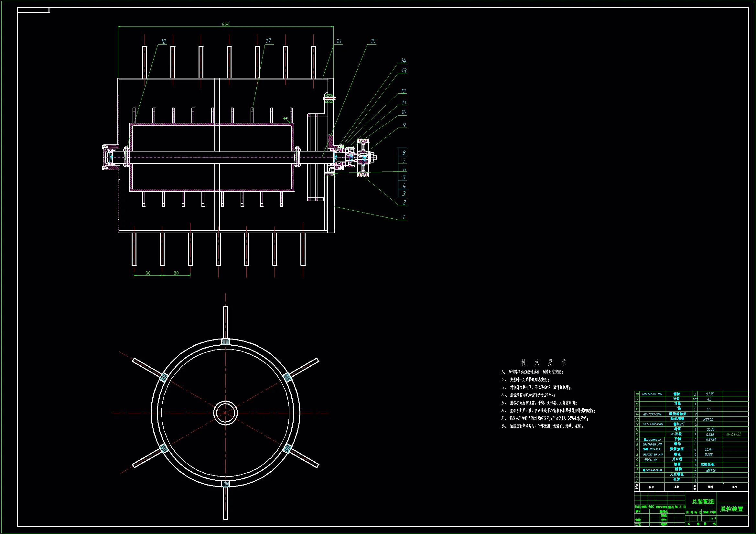The image size is (756, 534).
Task: Click the 600 width dimension text
Action: [x=226, y=25]
